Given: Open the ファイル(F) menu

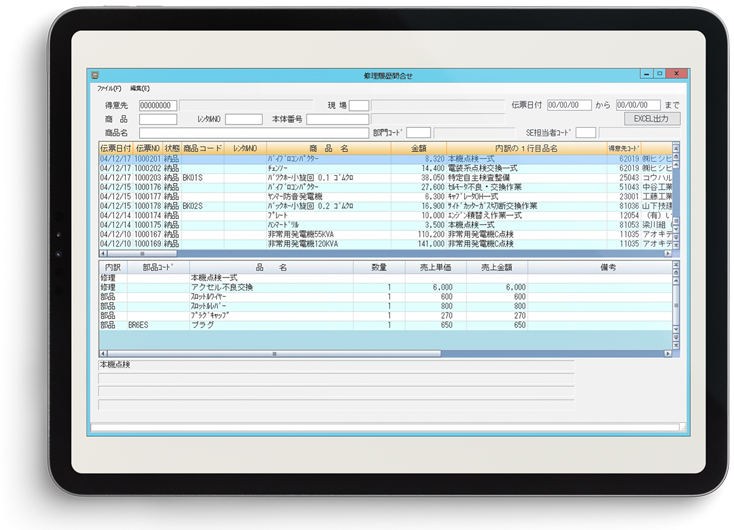Looking at the screenshot, I should point(109,88).
